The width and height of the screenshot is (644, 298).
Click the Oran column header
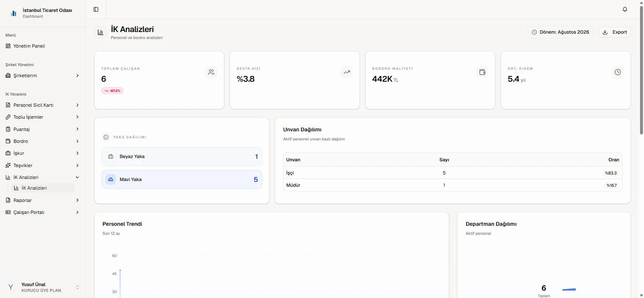(614, 160)
